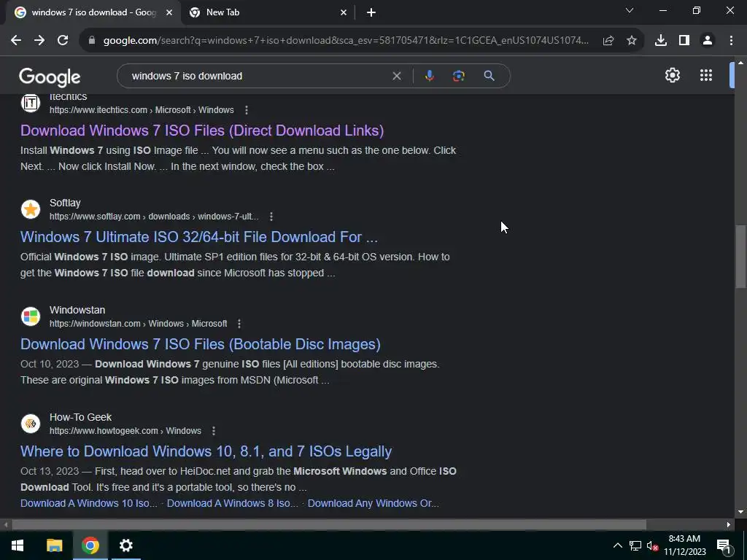747x560 pixels.
Task: Open Settings from the taskbar
Action: click(125, 545)
